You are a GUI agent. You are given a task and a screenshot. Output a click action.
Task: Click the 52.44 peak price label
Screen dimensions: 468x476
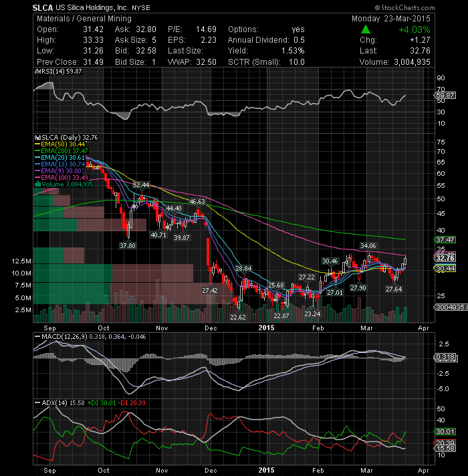tap(141, 185)
